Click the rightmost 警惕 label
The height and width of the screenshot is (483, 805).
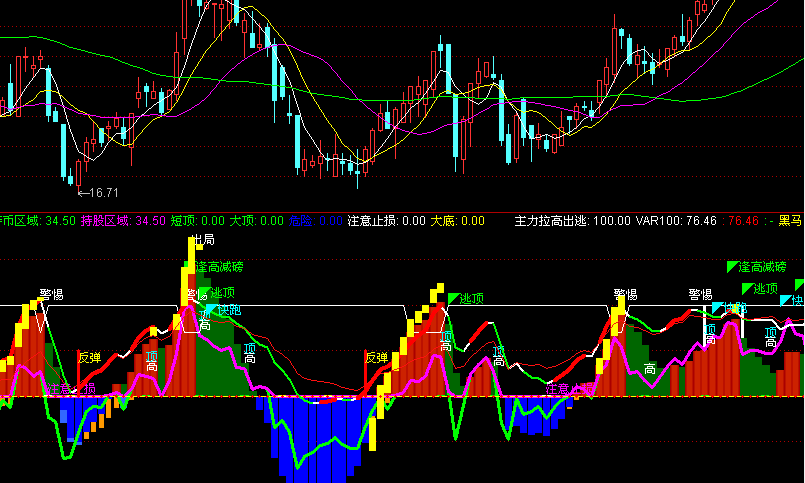point(700,295)
